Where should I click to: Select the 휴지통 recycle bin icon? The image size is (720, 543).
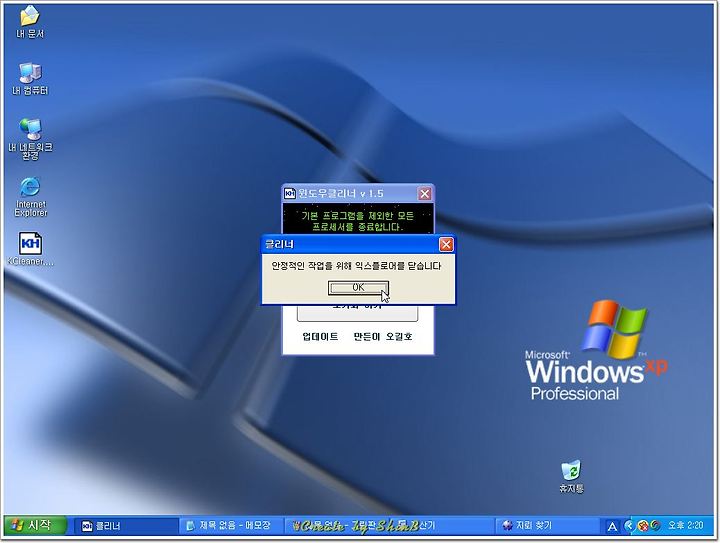571,477
